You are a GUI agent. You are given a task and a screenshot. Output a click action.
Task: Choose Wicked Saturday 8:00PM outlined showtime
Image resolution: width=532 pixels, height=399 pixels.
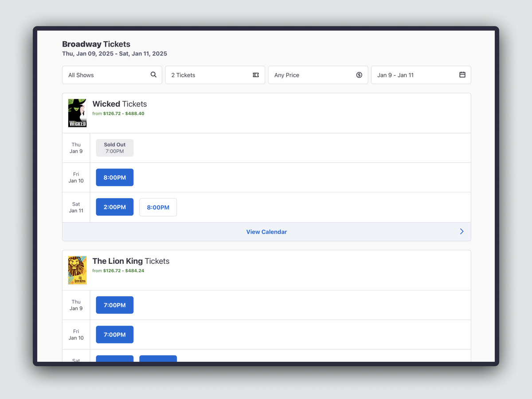[158, 207]
